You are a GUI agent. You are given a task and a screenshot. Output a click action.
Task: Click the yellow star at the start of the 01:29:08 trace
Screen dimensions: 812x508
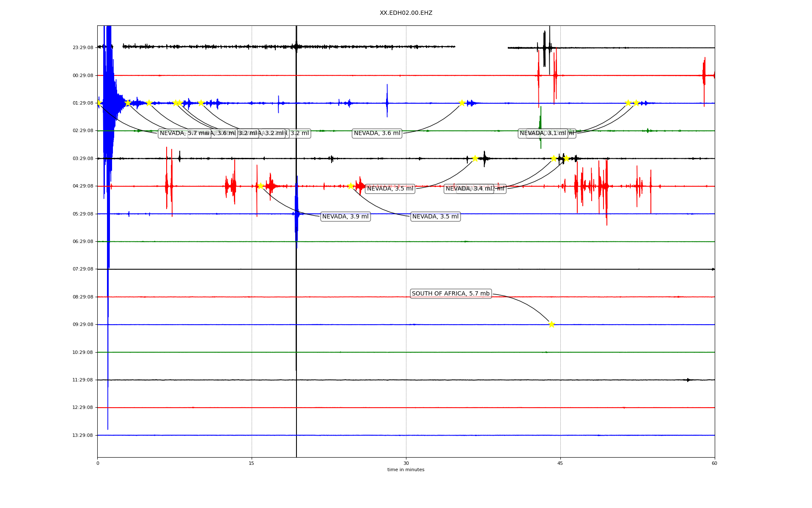pyautogui.click(x=99, y=103)
